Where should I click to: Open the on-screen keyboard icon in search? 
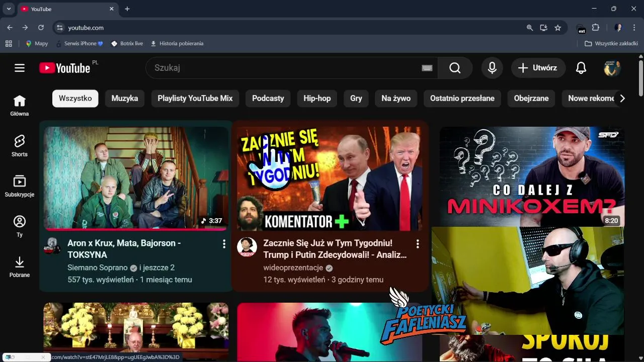pyautogui.click(x=427, y=68)
